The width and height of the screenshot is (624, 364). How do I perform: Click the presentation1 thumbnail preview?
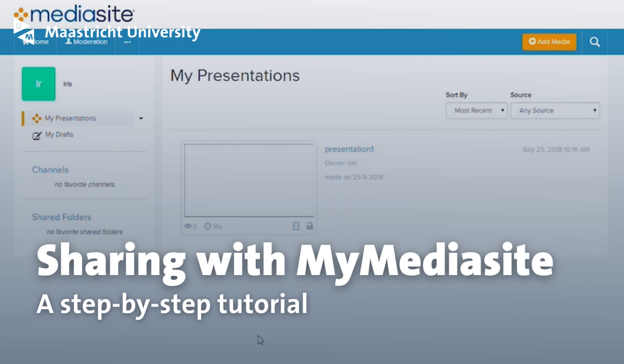[x=249, y=180]
